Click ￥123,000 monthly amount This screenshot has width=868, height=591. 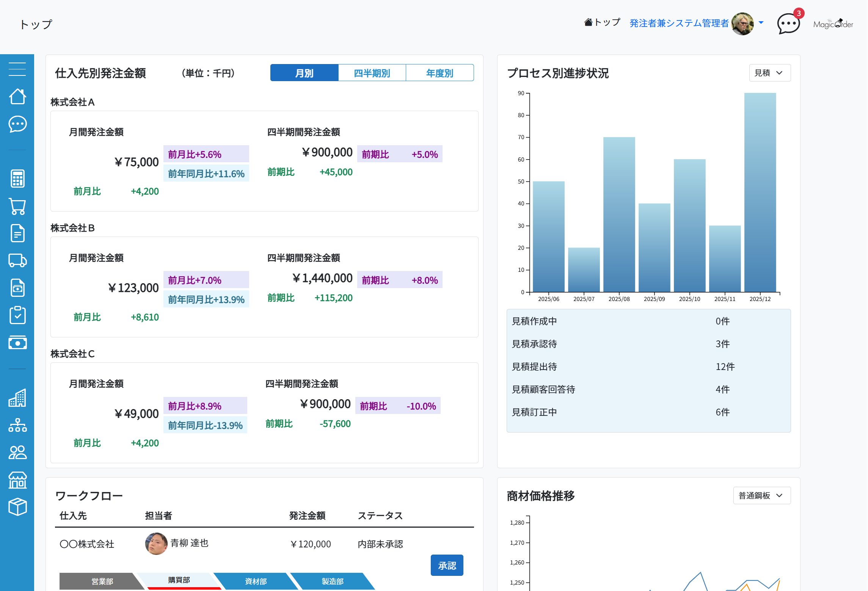pyautogui.click(x=133, y=288)
